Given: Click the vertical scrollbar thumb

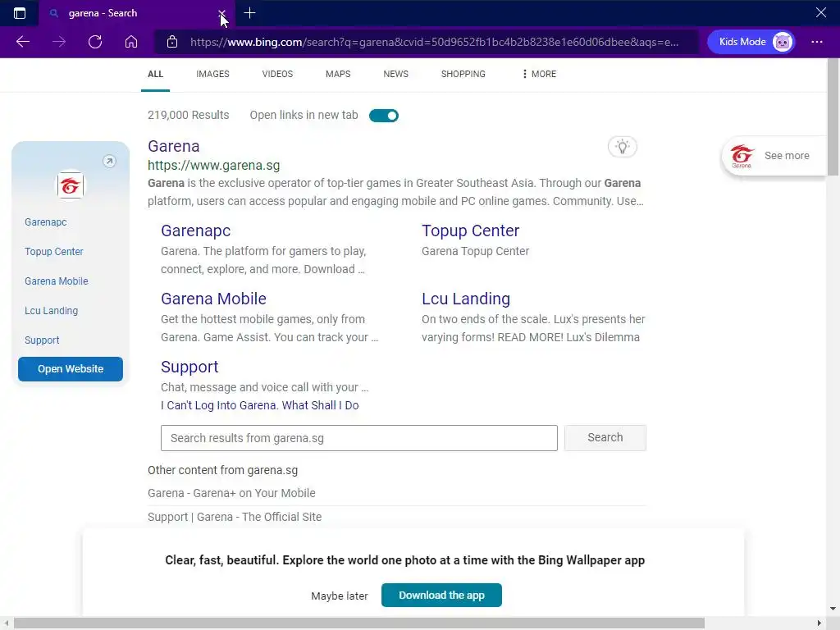Looking at the screenshot, I should pos(833,118).
